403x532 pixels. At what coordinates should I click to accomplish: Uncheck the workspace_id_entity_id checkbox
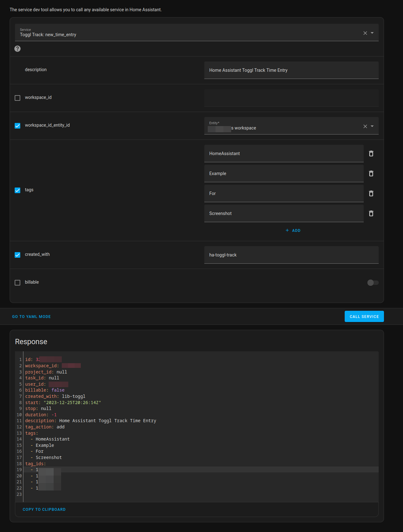click(x=17, y=126)
